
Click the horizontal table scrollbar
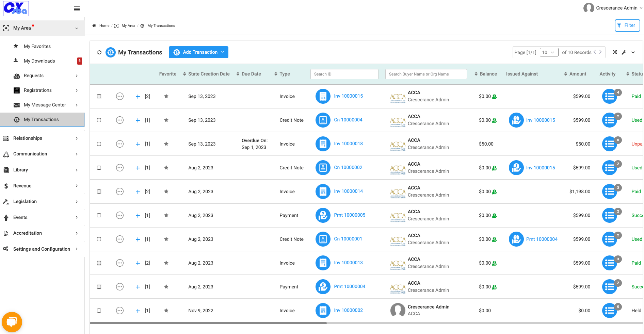[x=208, y=323]
